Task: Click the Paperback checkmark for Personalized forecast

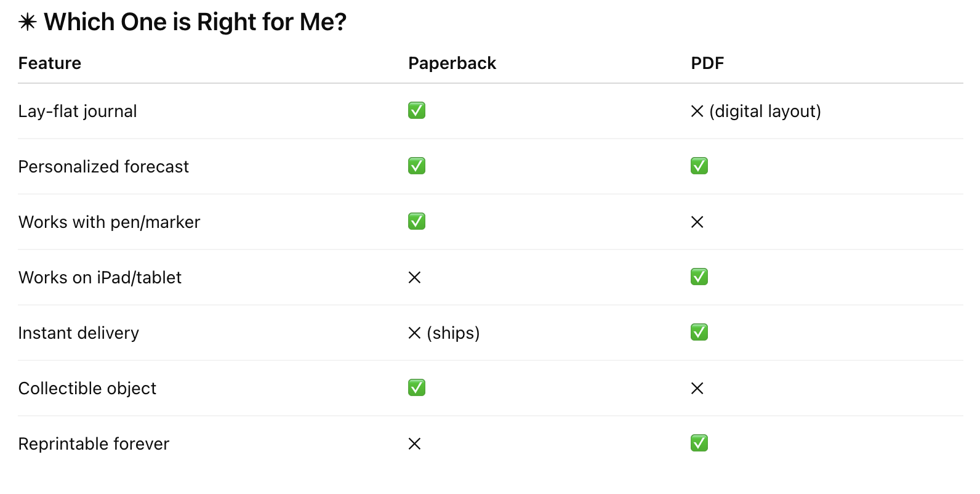Action: coord(417,166)
